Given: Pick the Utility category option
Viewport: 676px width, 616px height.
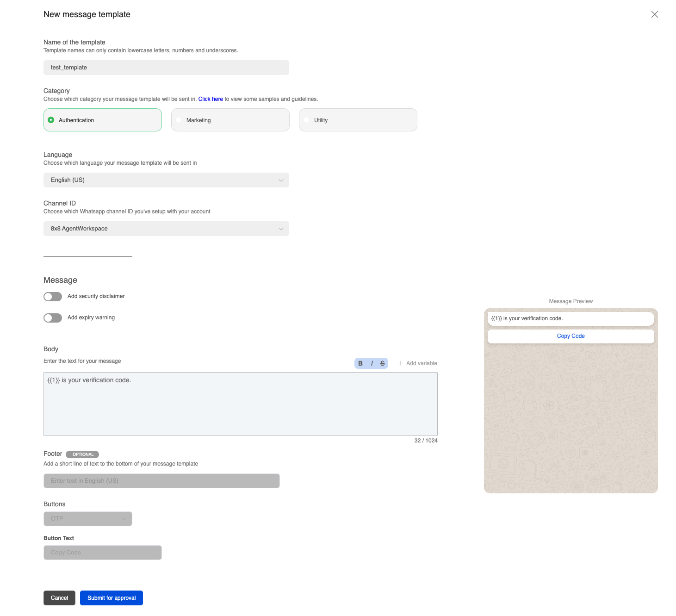Looking at the screenshot, I should point(307,120).
